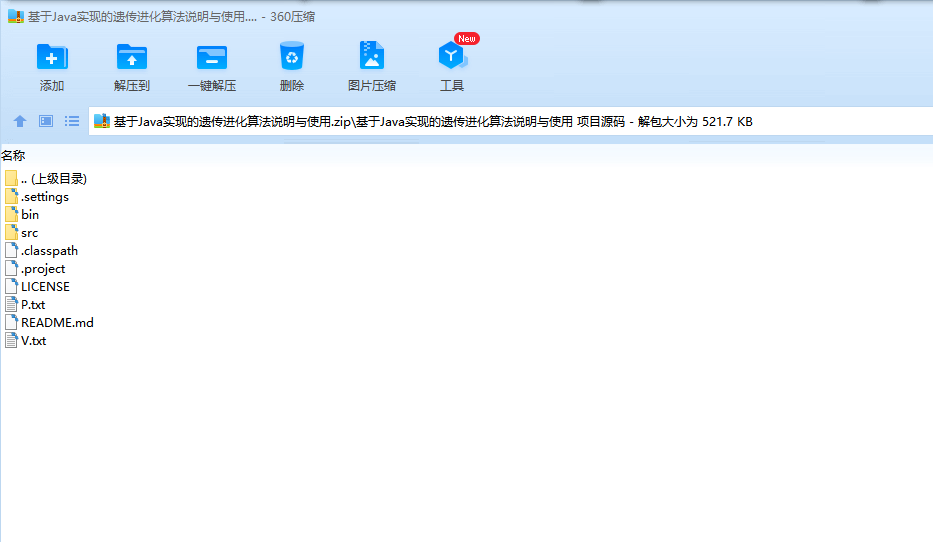This screenshot has width=933, height=542.
Task: Click the 360压缩 app icon in title bar
Action: tap(15, 17)
